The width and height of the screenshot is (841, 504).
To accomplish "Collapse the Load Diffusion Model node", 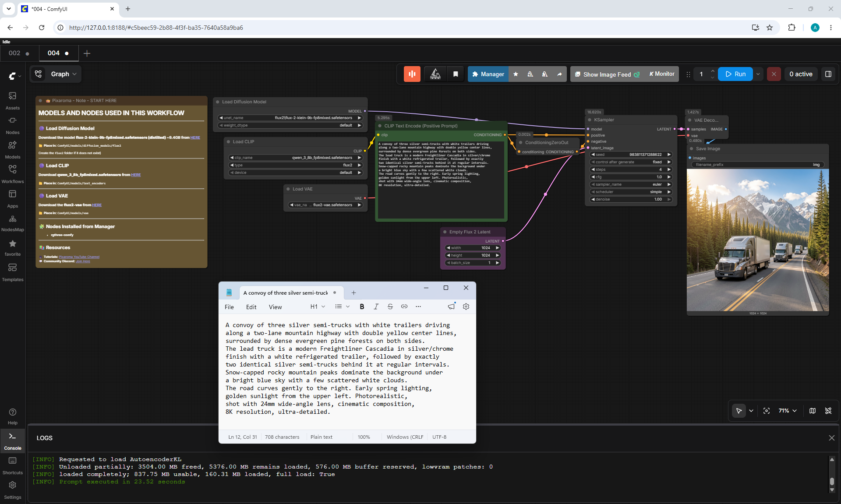I will tap(217, 102).
